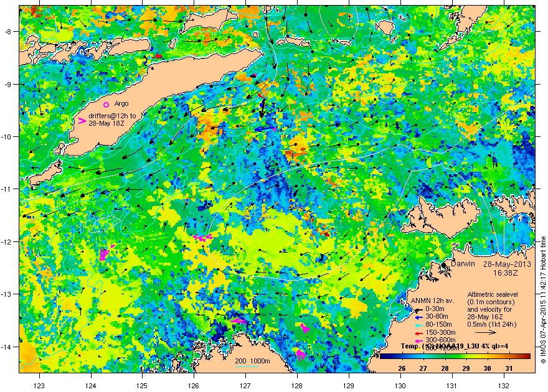Click the '28-May-2013' date text
548x392 pixels.
click(507, 264)
